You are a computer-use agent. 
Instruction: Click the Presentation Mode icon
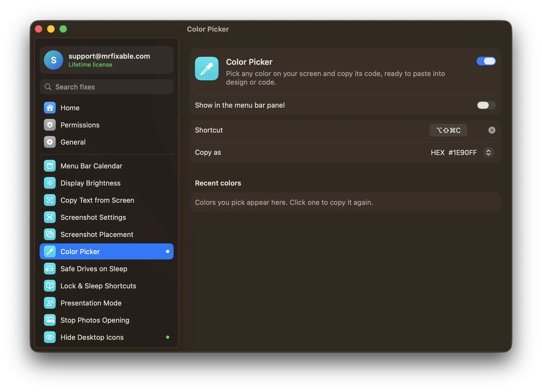(x=50, y=303)
